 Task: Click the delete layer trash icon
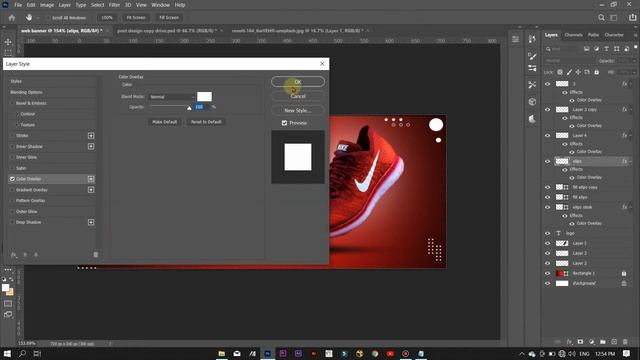625,342
